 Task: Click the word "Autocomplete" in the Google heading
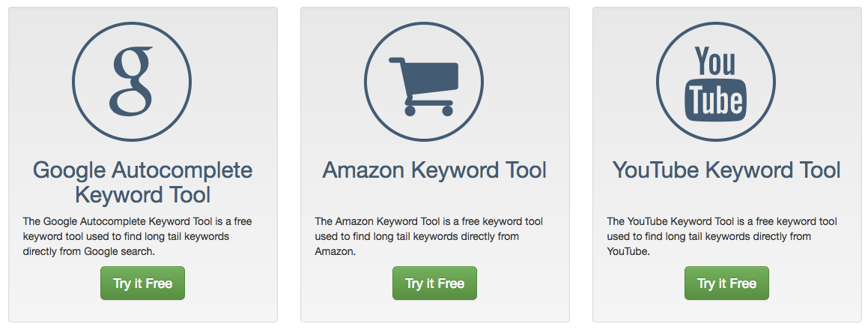click(182, 170)
